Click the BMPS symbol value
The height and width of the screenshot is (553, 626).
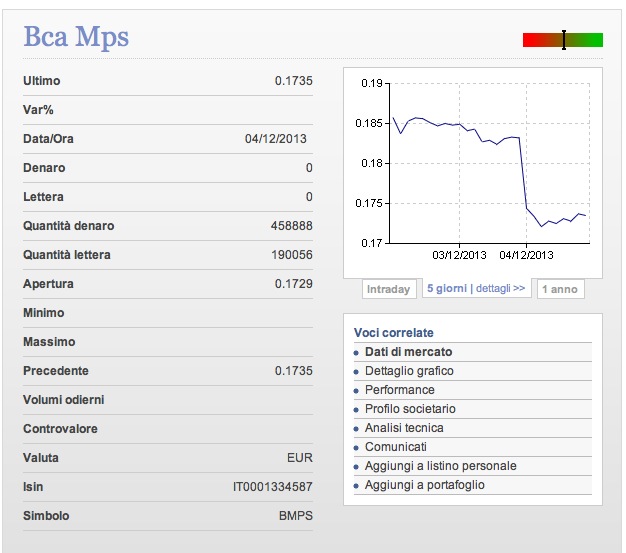coord(295,516)
